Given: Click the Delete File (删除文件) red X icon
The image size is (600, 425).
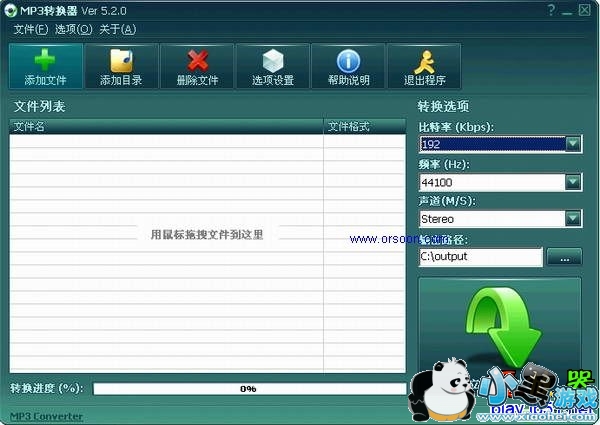Looking at the screenshot, I should (x=197, y=61).
